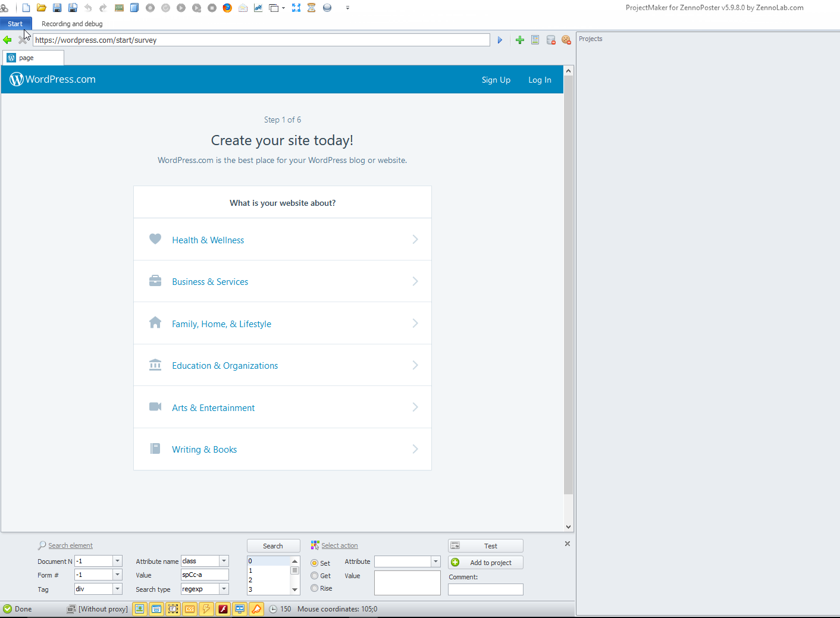
Task: Select the Set radio button
Action: 315,563
